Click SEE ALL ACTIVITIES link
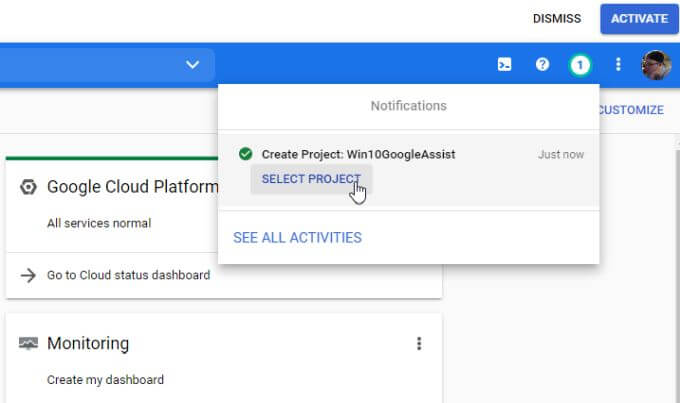 [x=297, y=238]
